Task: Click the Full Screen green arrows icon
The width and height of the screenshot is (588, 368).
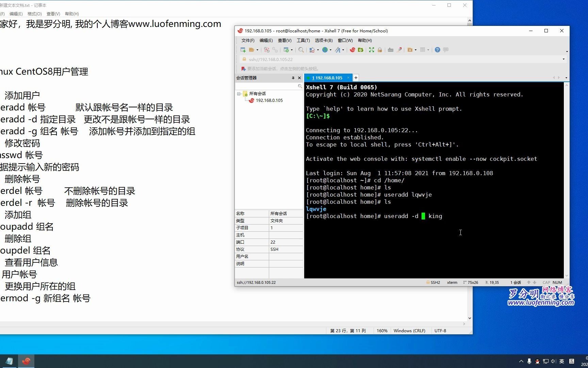Action: (x=372, y=50)
